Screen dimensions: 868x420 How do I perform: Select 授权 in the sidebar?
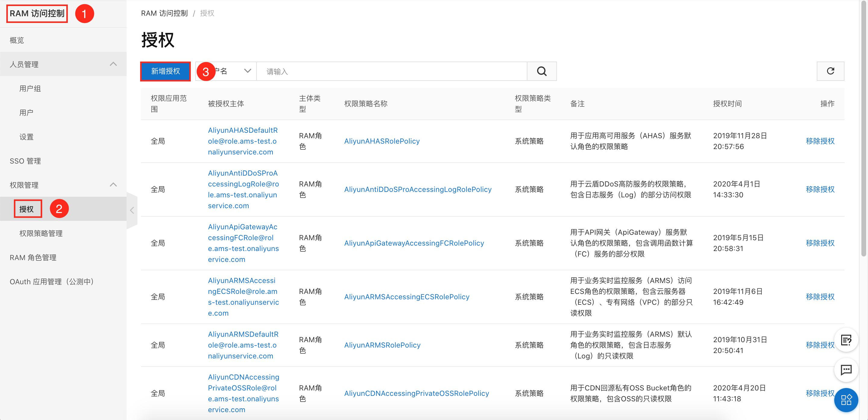(27, 209)
